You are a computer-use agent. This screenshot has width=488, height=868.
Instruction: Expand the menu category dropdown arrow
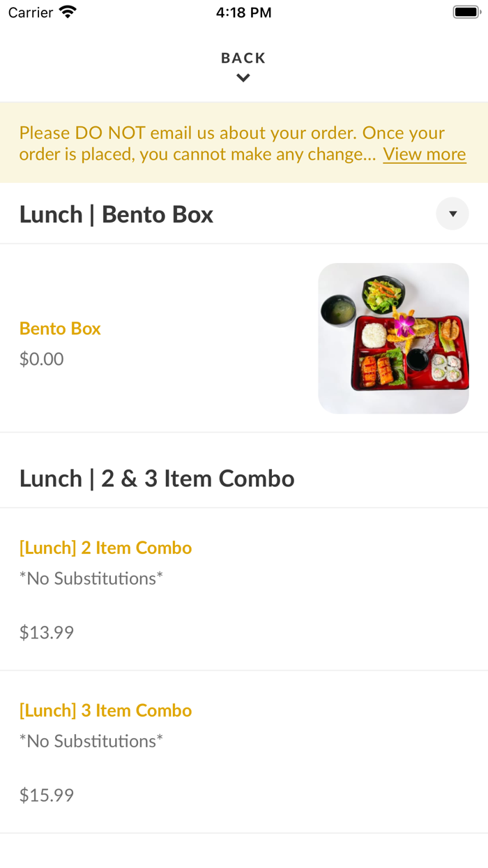(452, 214)
